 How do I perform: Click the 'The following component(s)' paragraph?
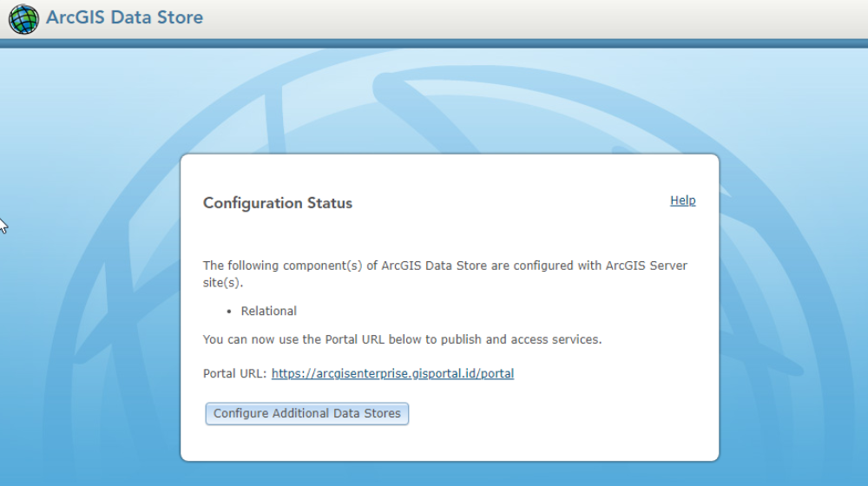445,274
